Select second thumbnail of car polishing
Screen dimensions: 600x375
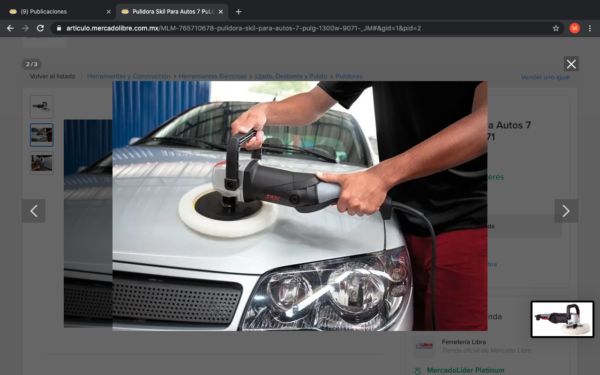coord(42,135)
